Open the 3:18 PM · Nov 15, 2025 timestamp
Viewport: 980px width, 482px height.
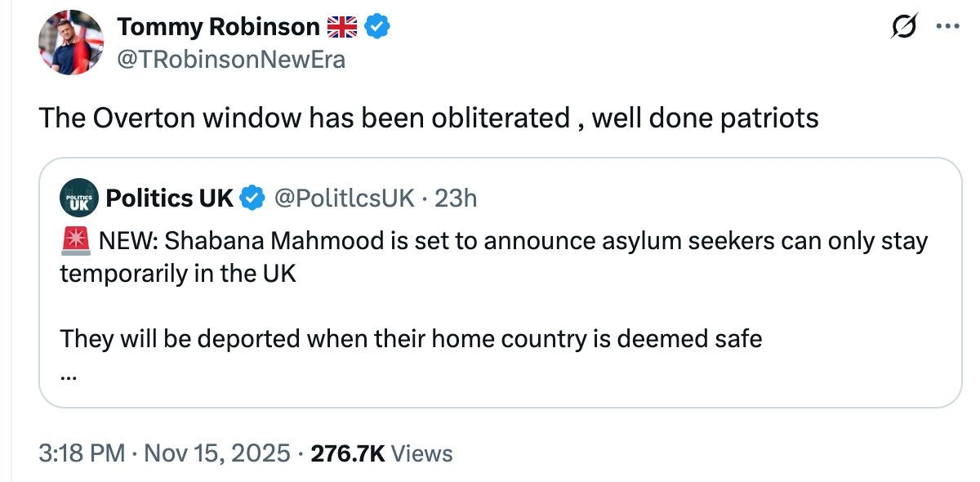click(164, 453)
